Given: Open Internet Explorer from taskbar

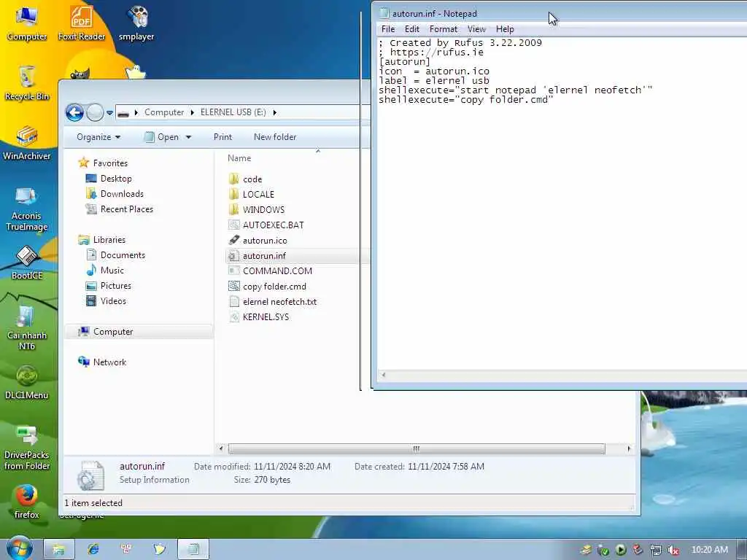Looking at the screenshot, I should (x=93, y=549).
